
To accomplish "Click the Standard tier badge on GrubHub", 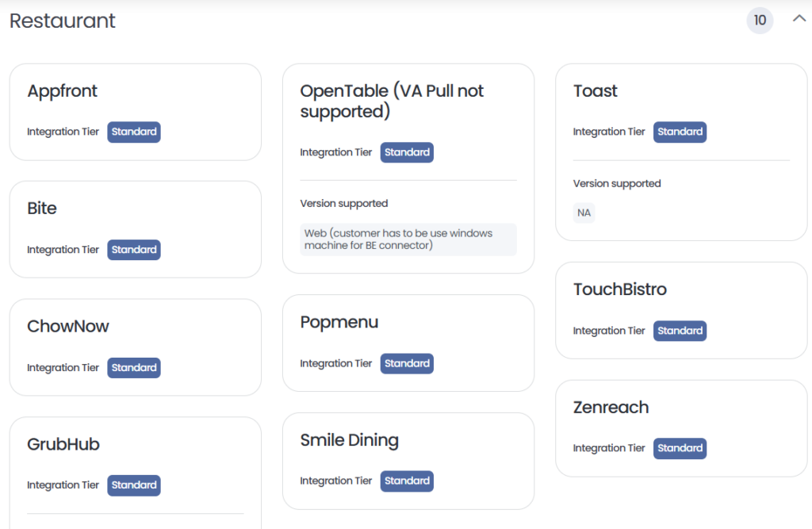I will tap(134, 485).
